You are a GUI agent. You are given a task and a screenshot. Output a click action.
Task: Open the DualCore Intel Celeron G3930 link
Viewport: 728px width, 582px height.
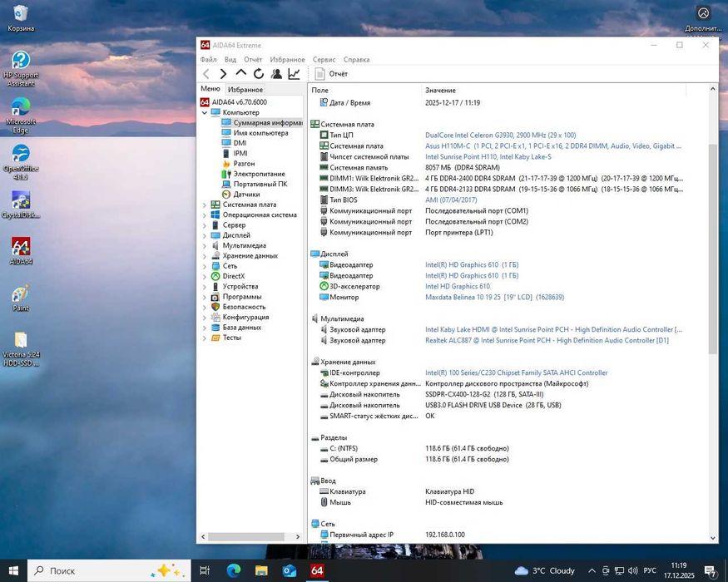point(501,135)
